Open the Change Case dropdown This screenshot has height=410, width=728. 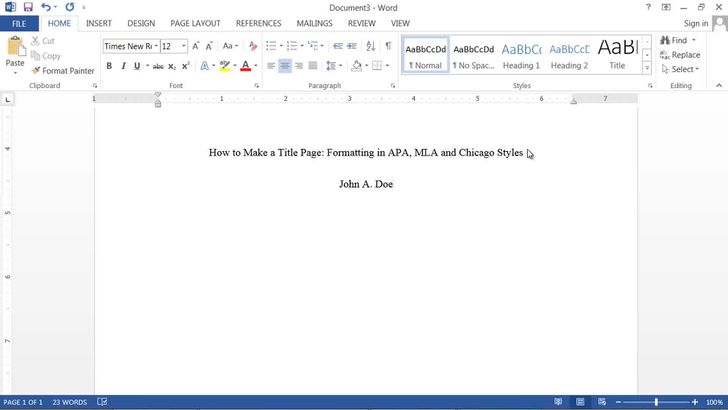(230, 46)
